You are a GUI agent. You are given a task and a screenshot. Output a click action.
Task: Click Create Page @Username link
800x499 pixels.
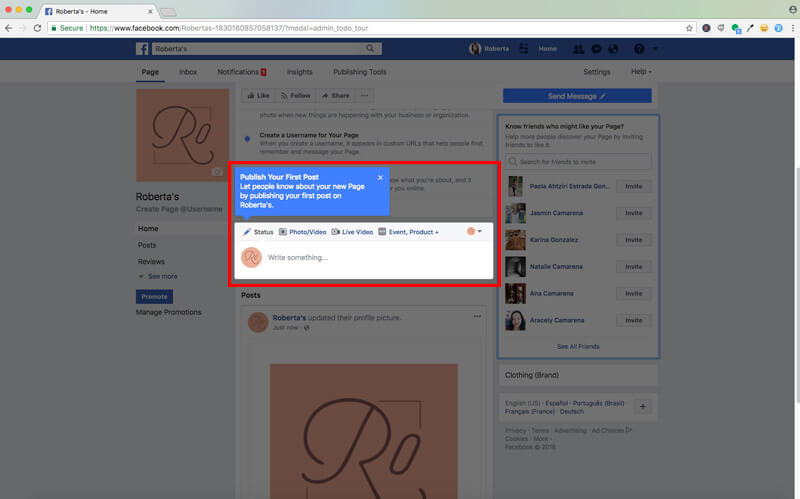[x=179, y=209]
